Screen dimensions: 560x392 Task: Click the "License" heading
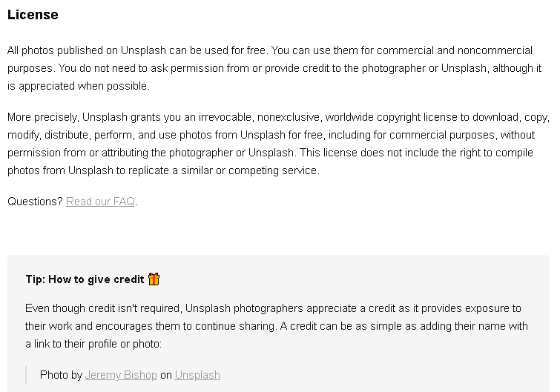coord(33,15)
